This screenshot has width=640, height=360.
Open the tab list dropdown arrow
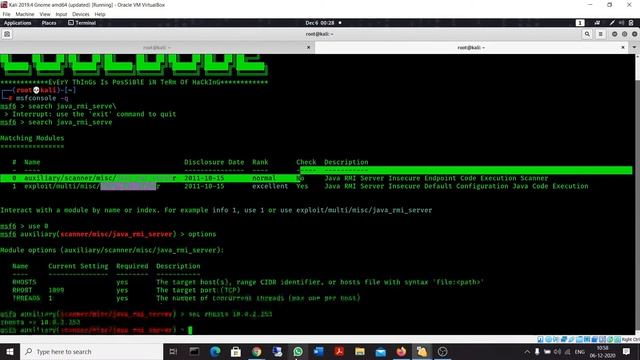(x=634, y=47)
